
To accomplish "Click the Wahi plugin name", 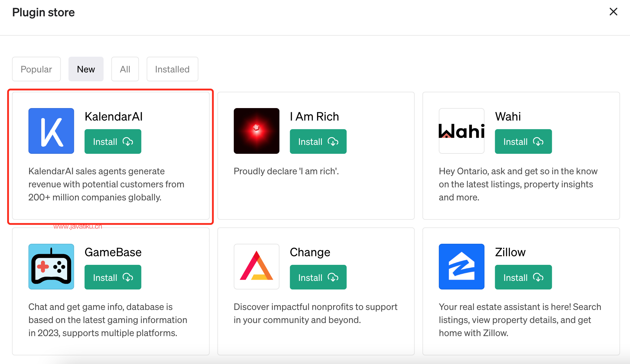I will coord(508,117).
